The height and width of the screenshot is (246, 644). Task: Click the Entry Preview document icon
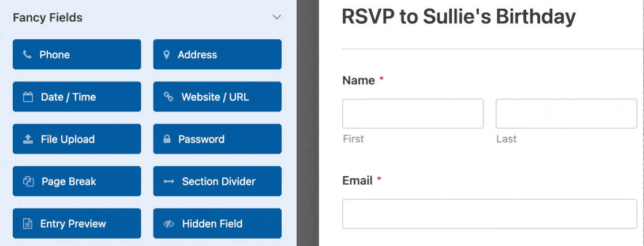27,224
